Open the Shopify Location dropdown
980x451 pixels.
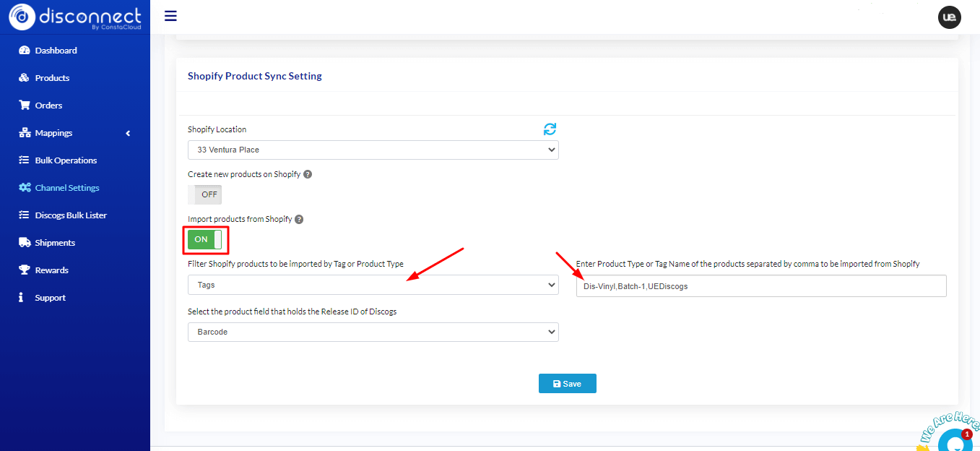coord(373,150)
